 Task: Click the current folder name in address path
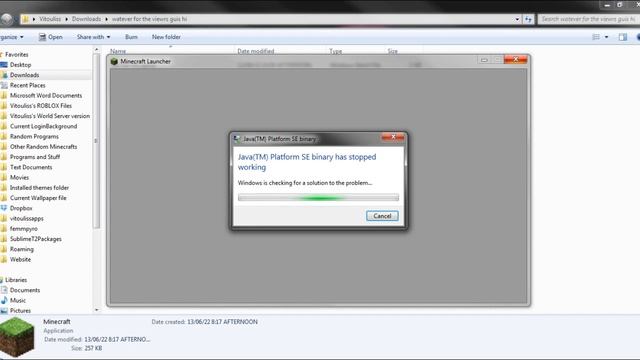tap(149, 19)
